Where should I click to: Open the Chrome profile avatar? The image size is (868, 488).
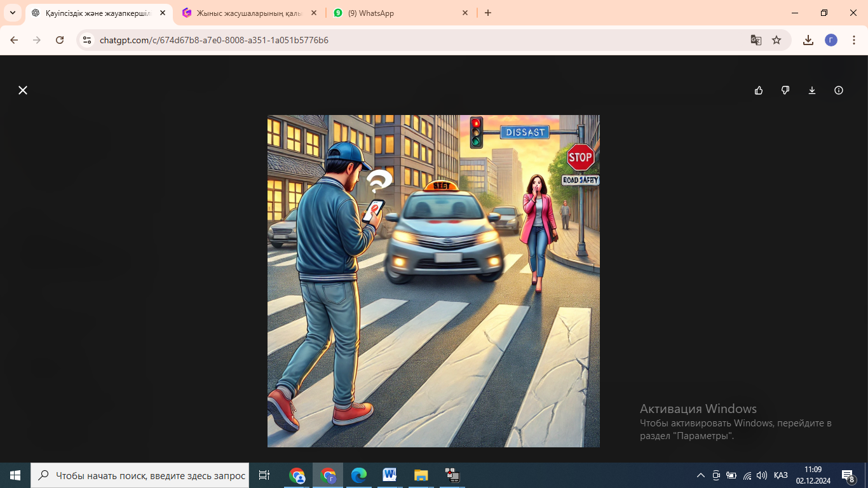coord(831,40)
